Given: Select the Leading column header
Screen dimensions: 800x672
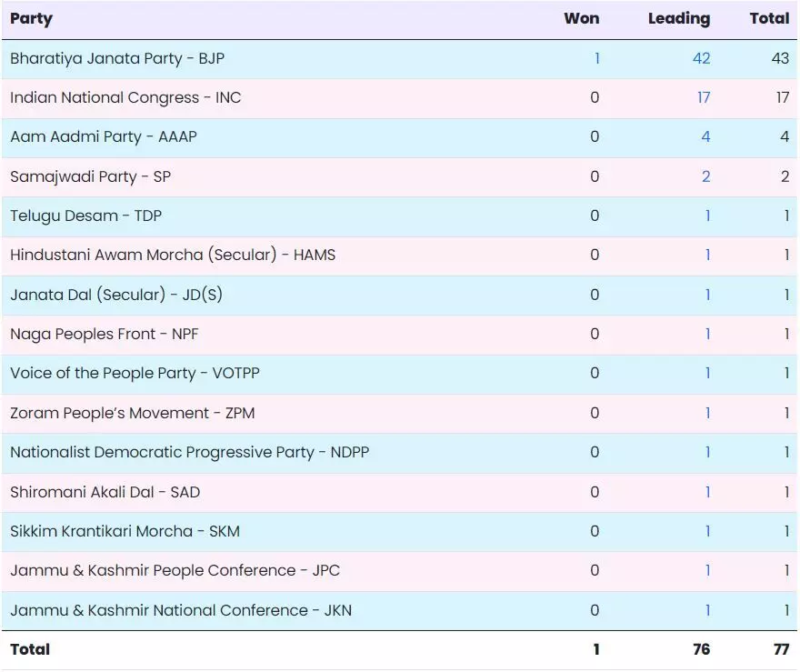Looking at the screenshot, I should point(679,19).
